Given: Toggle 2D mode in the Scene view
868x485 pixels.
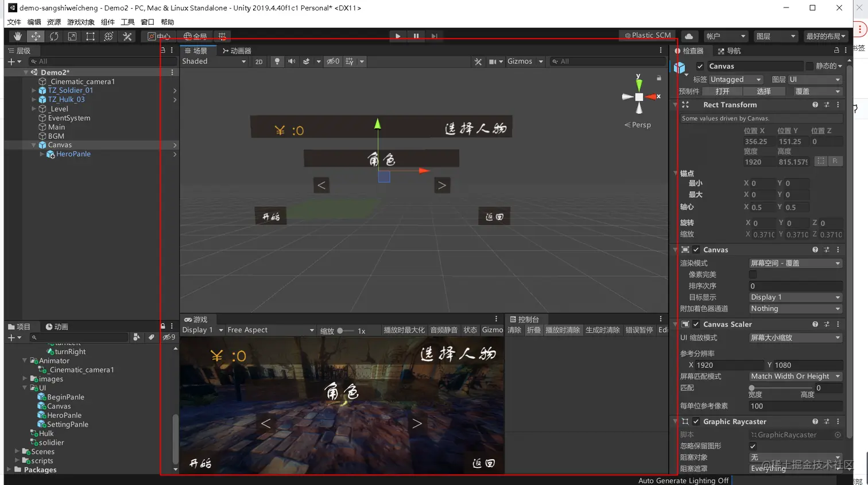Looking at the screenshot, I should [x=259, y=61].
